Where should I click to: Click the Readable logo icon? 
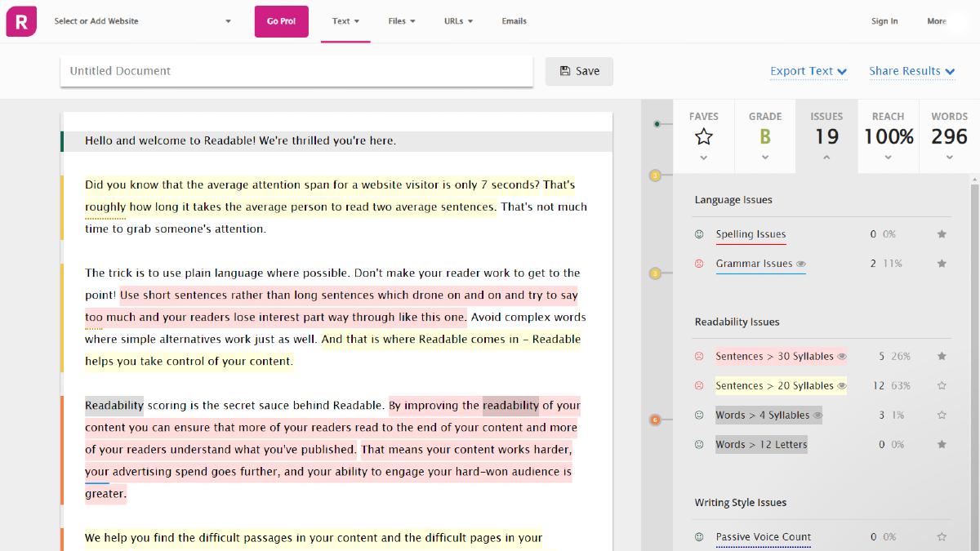click(x=21, y=21)
